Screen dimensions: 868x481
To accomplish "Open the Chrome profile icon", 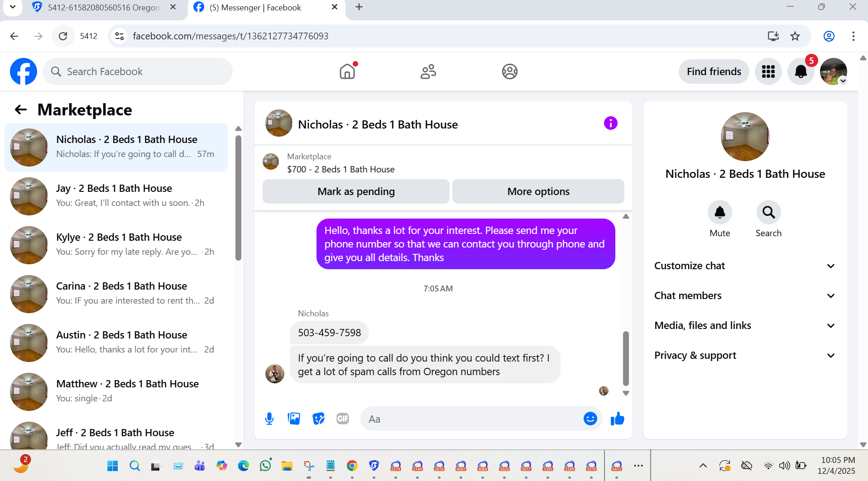I will click(x=829, y=36).
